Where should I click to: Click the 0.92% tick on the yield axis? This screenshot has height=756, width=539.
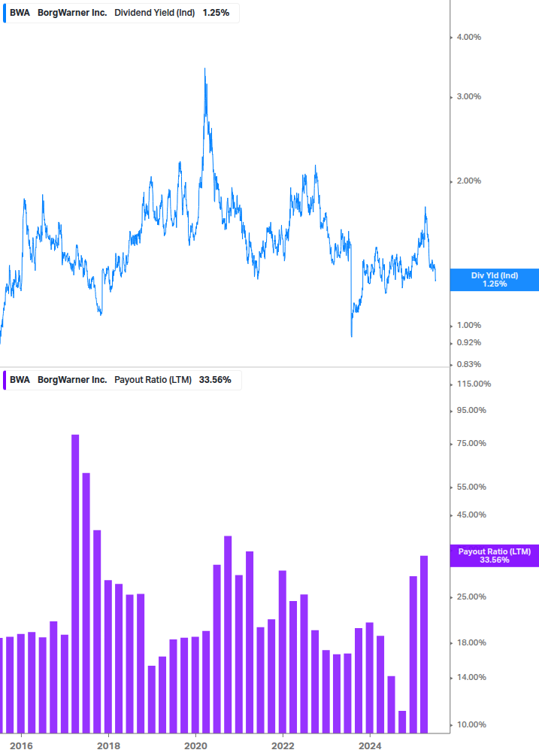468,342
